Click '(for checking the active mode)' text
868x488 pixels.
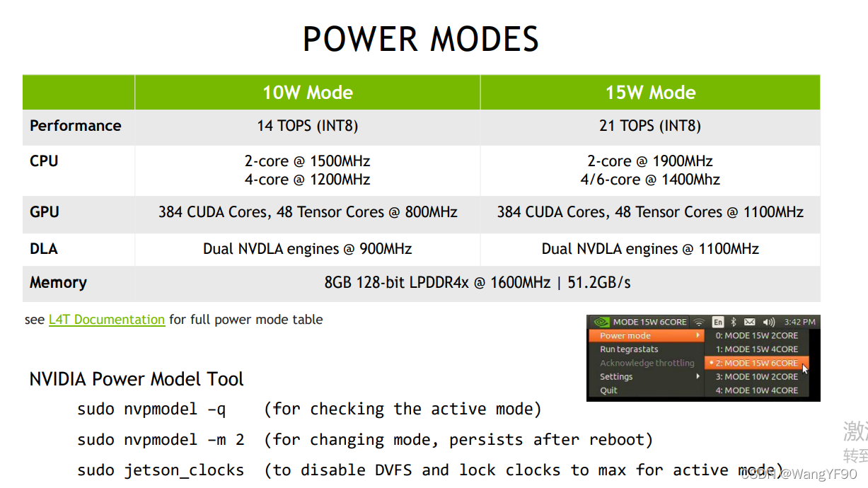(x=403, y=409)
